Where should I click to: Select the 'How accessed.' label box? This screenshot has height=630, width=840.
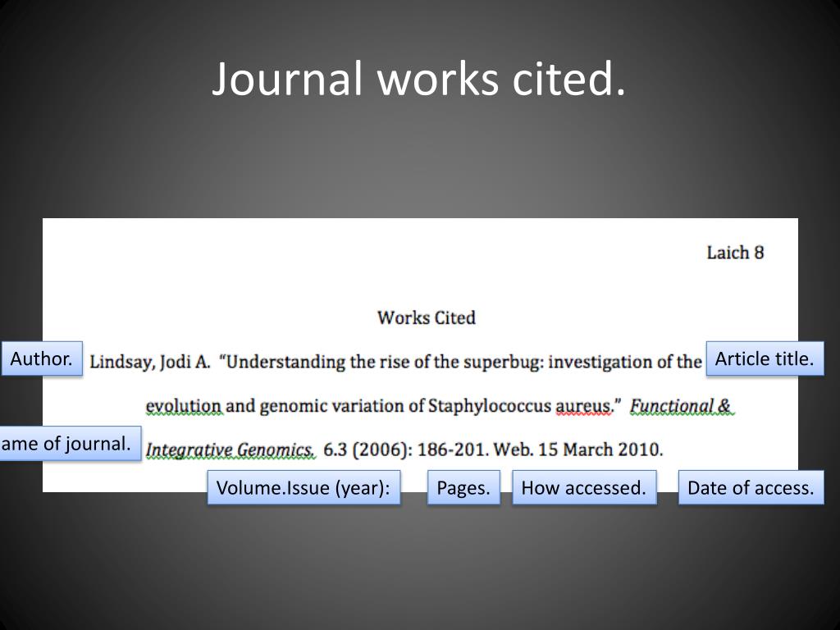tap(584, 487)
